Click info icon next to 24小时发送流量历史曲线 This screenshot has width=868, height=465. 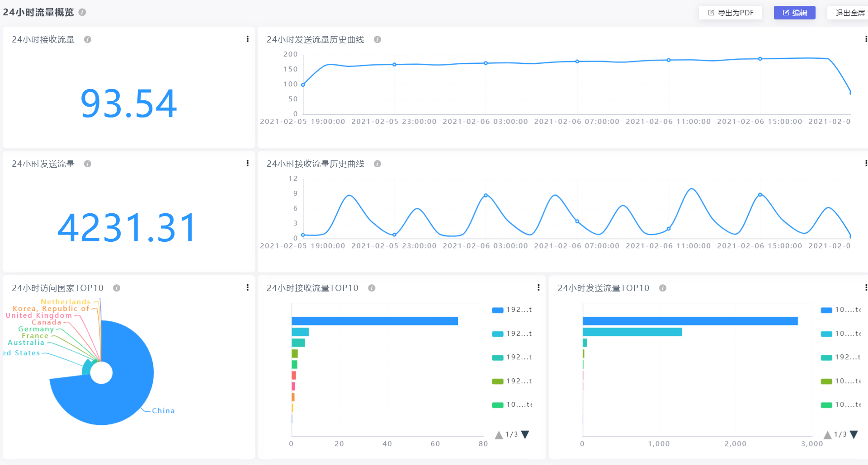(x=377, y=39)
